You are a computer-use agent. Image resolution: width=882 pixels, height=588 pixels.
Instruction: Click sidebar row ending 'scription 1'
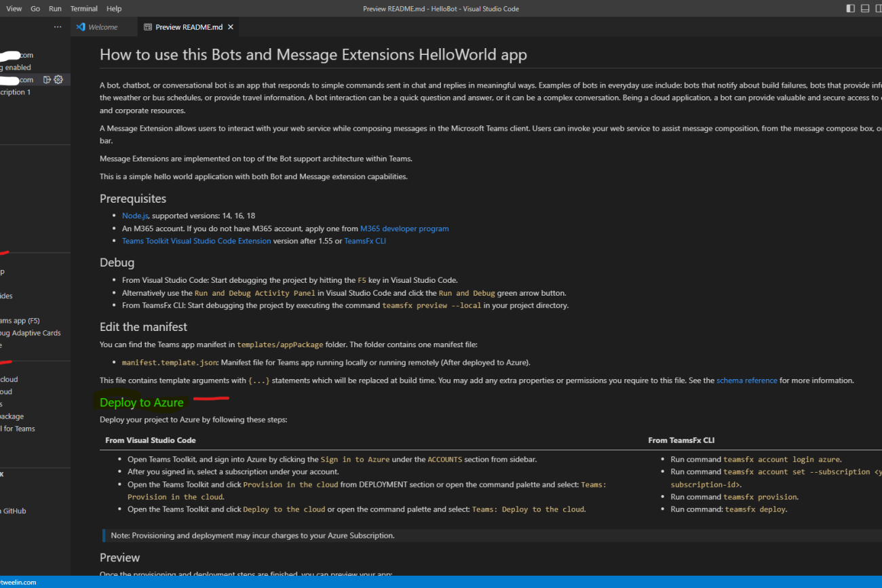tap(16, 92)
